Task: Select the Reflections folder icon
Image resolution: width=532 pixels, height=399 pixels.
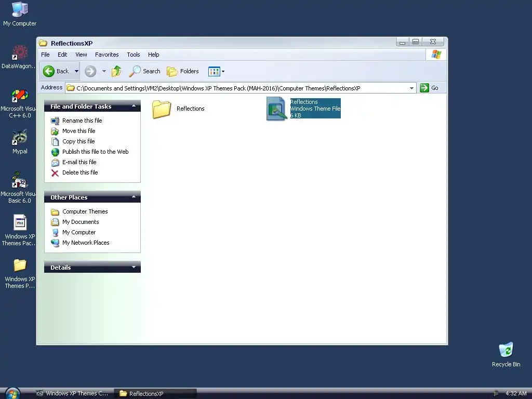Action: click(x=161, y=109)
